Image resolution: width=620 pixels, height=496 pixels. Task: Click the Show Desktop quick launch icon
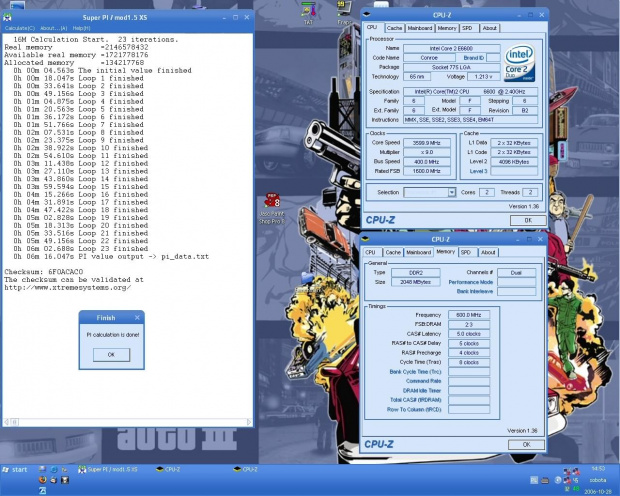42,469
